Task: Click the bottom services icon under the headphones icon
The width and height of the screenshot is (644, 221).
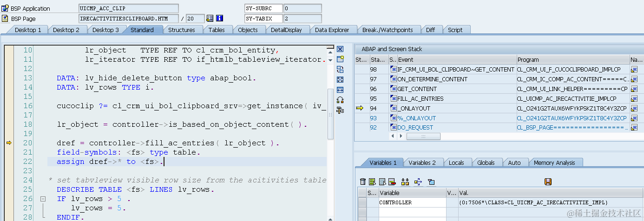Action: click(x=340, y=110)
